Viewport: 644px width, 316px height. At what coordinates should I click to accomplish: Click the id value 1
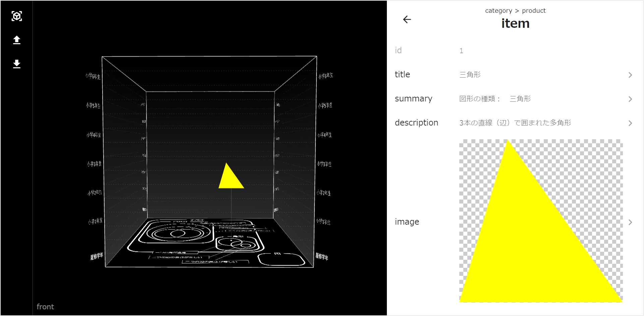[x=461, y=51]
